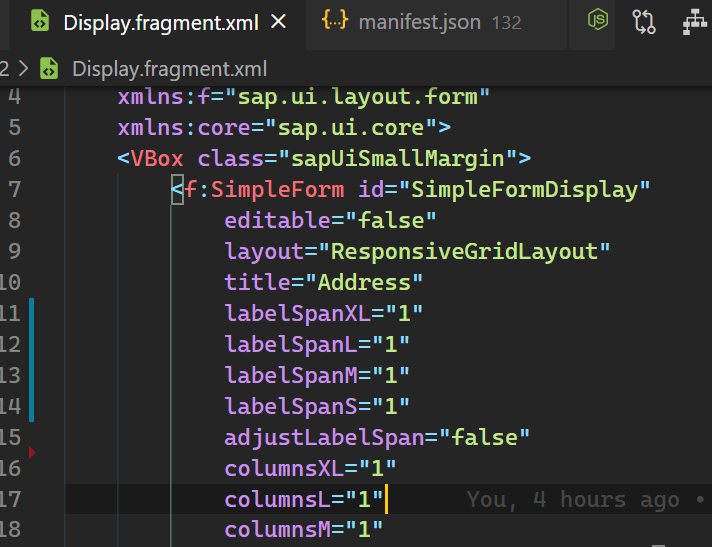Image resolution: width=712 pixels, height=547 pixels.
Task: Click the XML file icon in breadcrumb
Action: pos(49,69)
